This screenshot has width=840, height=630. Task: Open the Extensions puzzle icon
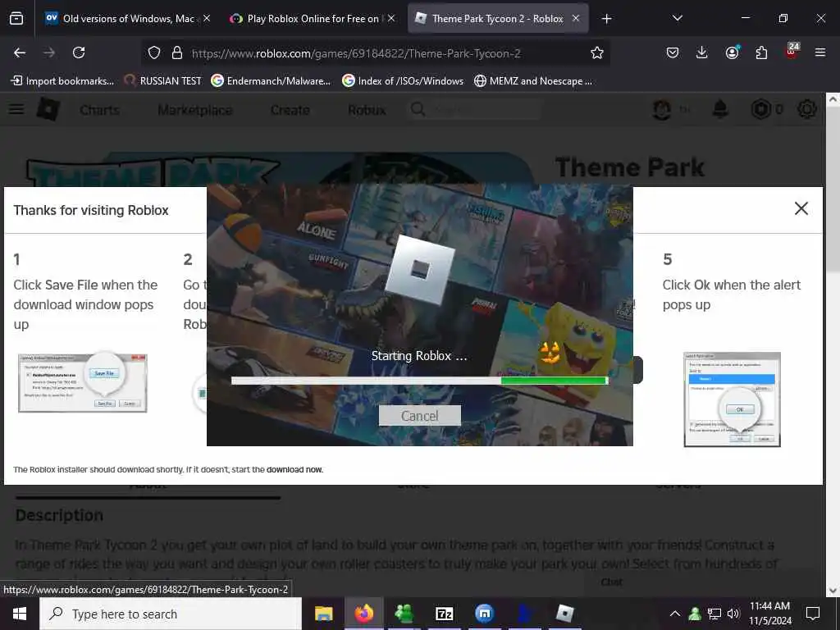point(761,52)
